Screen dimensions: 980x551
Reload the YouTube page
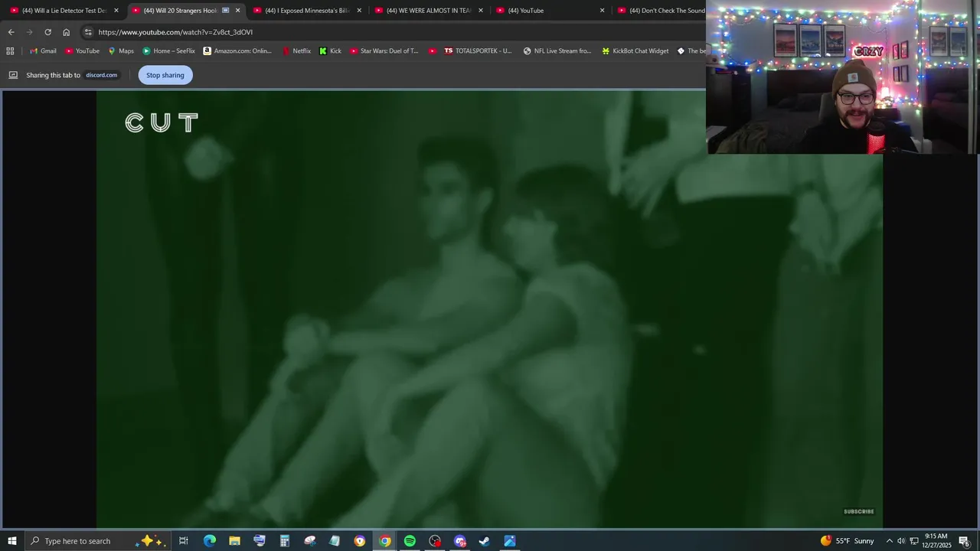coord(47,32)
